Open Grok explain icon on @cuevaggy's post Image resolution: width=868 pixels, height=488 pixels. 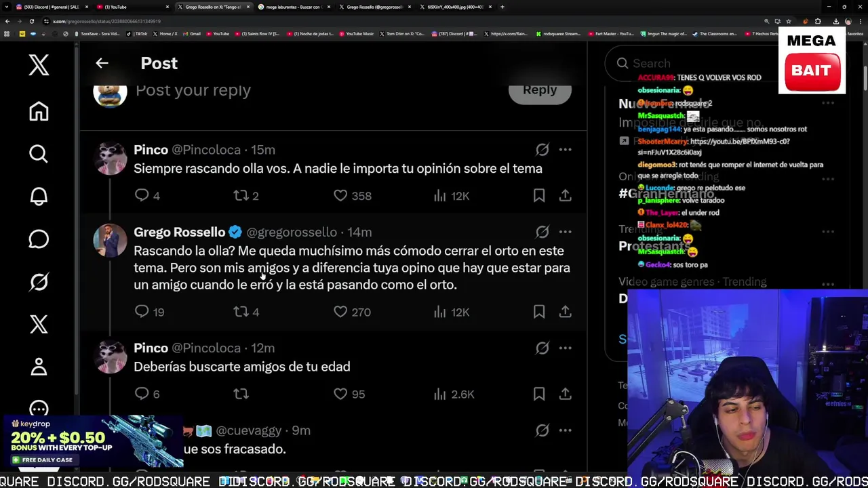tap(542, 430)
